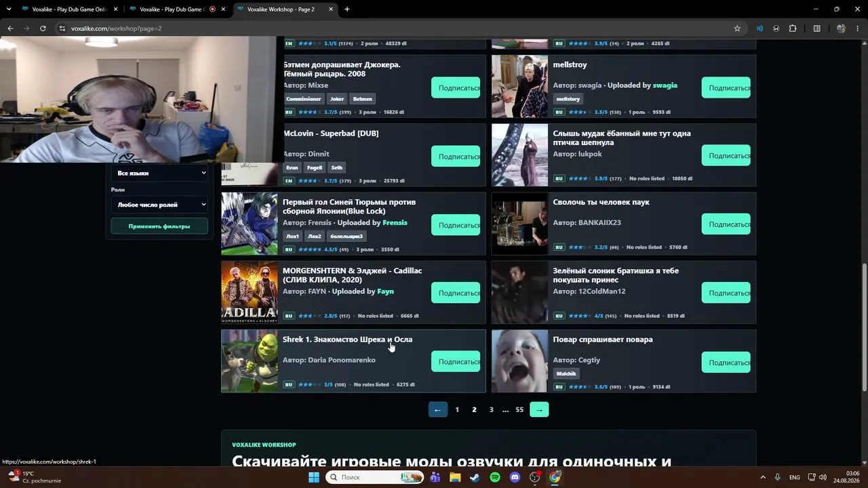Subscribe to 'Сволочь ты человек паук' mod
This screenshot has height=488, width=868.
[x=726, y=224]
